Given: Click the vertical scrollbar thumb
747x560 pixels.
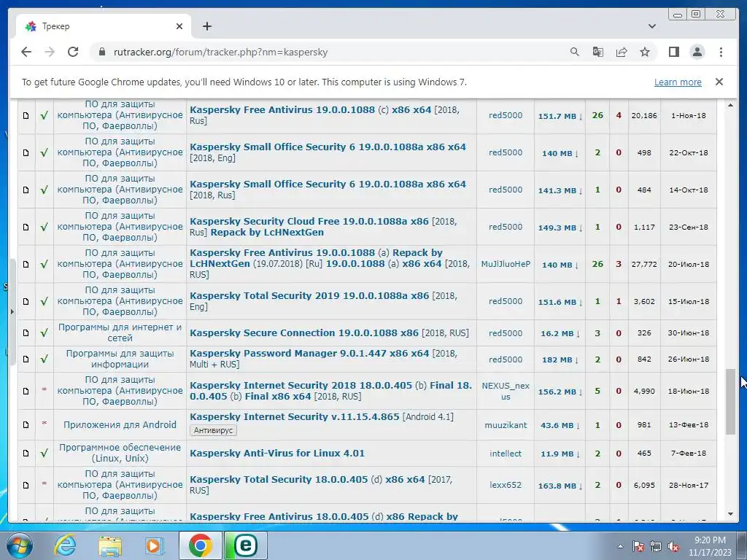Looking at the screenshot, I should [x=730, y=401].
